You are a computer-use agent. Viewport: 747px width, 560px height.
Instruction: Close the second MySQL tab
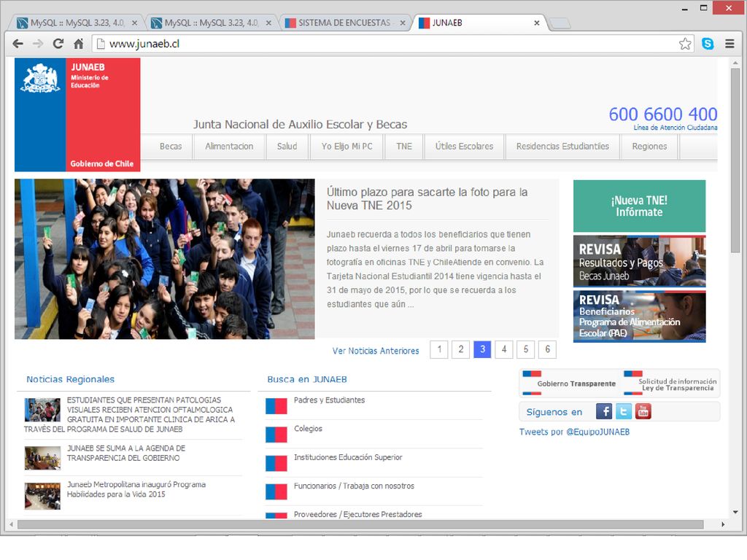[268, 23]
